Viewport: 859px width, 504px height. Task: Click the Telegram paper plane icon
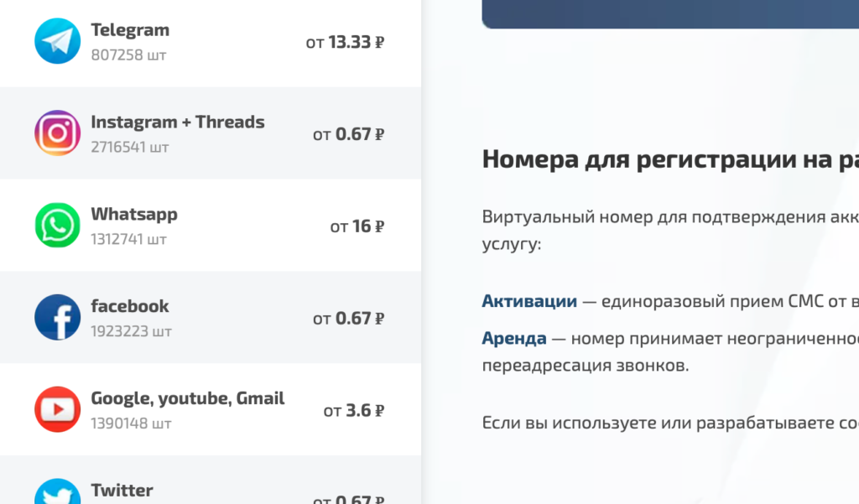(x=57, y=41)
